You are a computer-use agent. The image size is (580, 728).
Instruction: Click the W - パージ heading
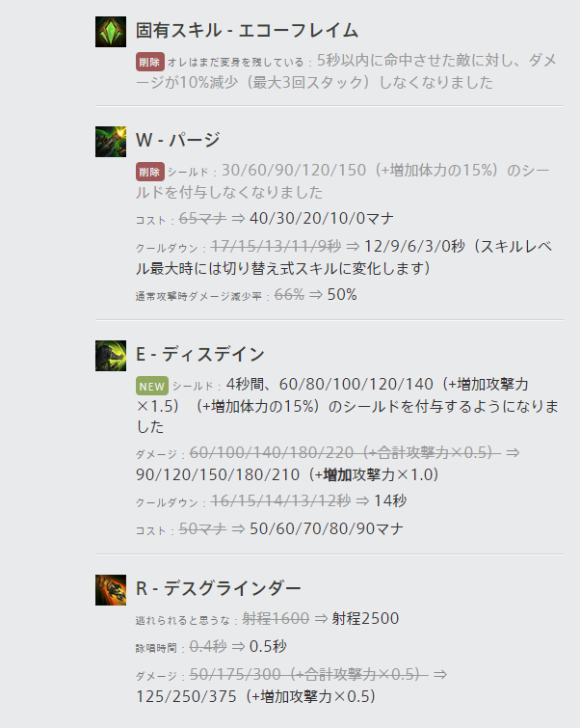pyautogui.click(x=177, y=140)
